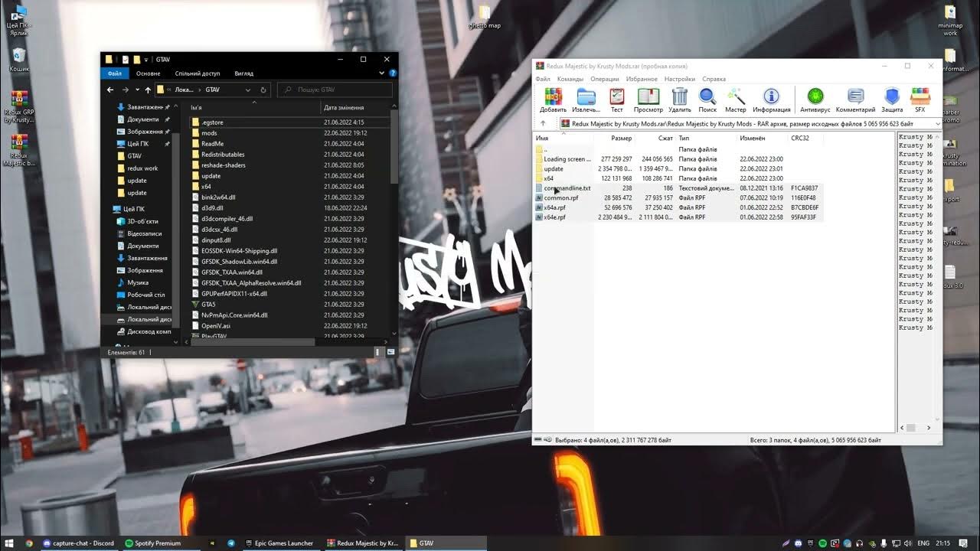Open the Кошик recycle bin desktop icon
This screenshot has height=551, width=980.
coord(19,60)
